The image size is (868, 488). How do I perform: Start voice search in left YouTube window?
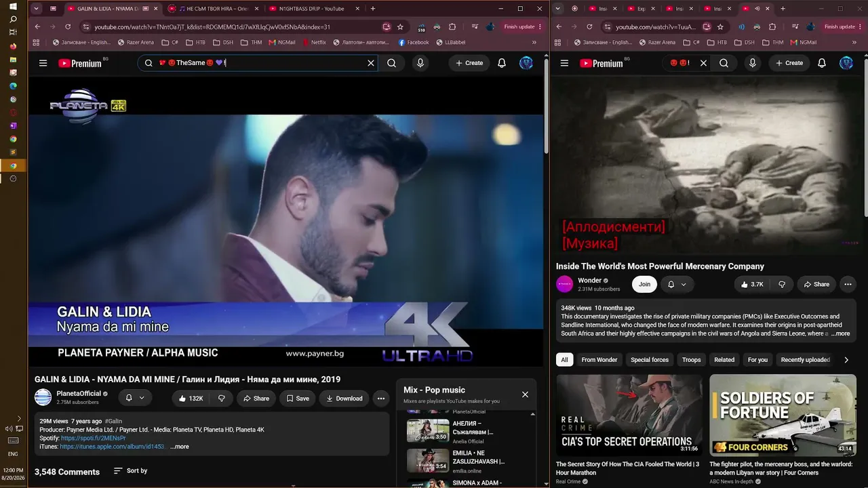(420, 63)
